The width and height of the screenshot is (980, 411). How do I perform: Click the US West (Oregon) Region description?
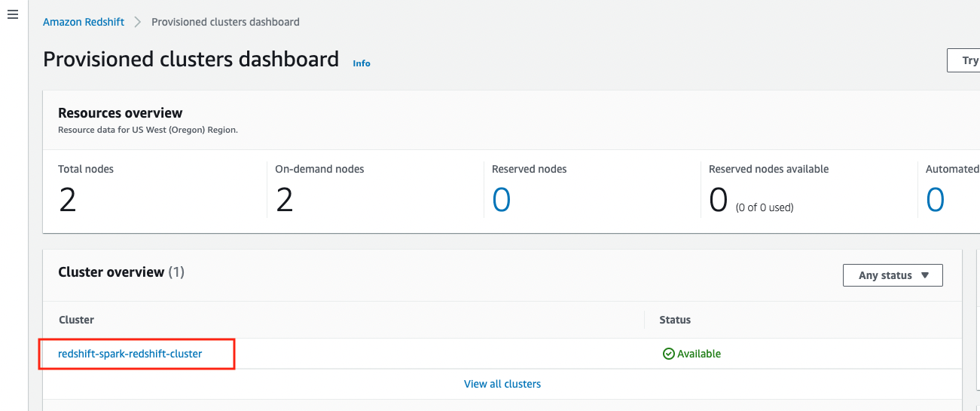click(x=148, y=130)
